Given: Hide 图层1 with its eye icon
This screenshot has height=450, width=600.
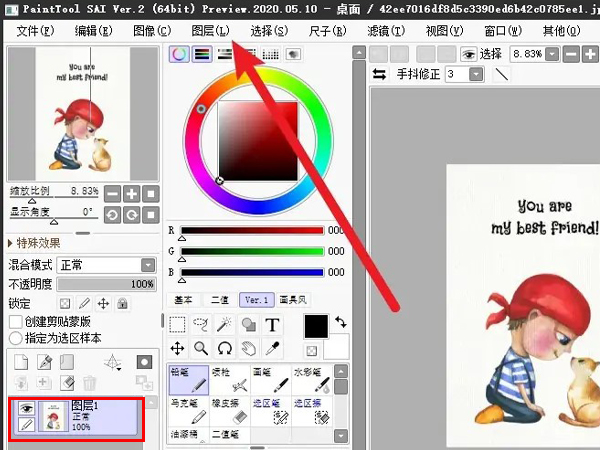Looking at the screenshot, I should coord(26,409).
